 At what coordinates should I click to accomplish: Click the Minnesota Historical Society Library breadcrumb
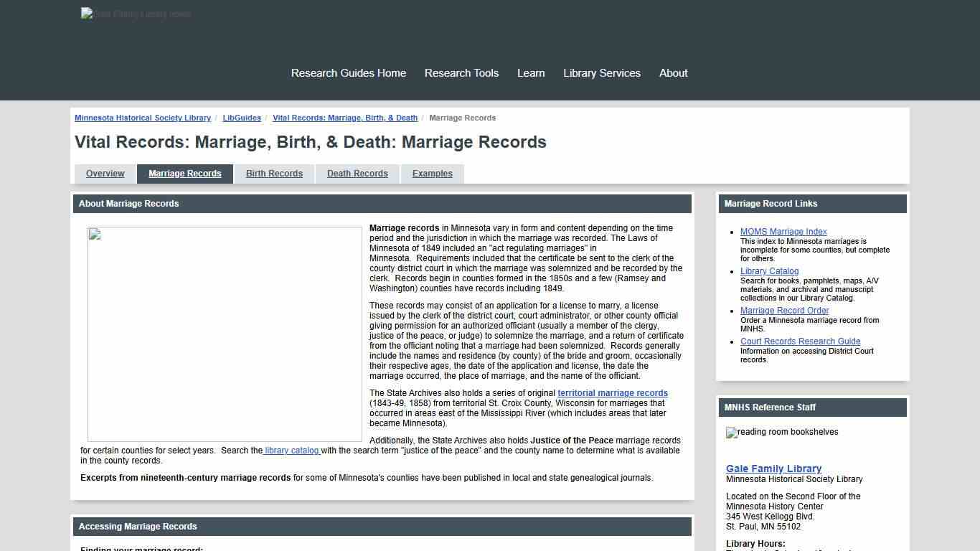pos(142,118)
